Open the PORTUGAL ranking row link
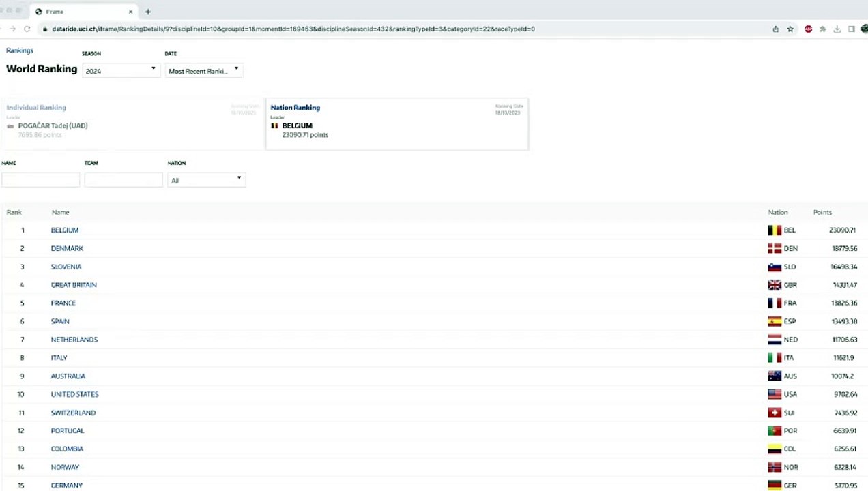This screenshot has width=868, height=491. (68, 431)
